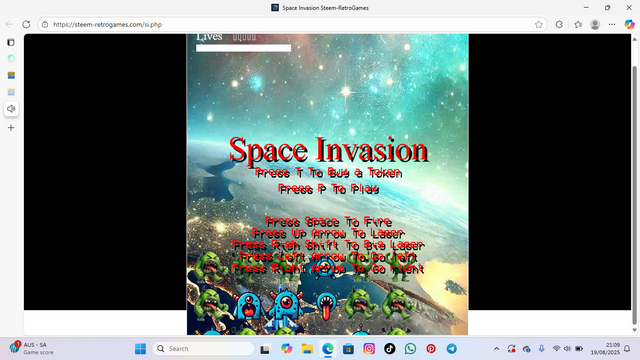Reload the Space Invasion page

[x=26, y=24]
